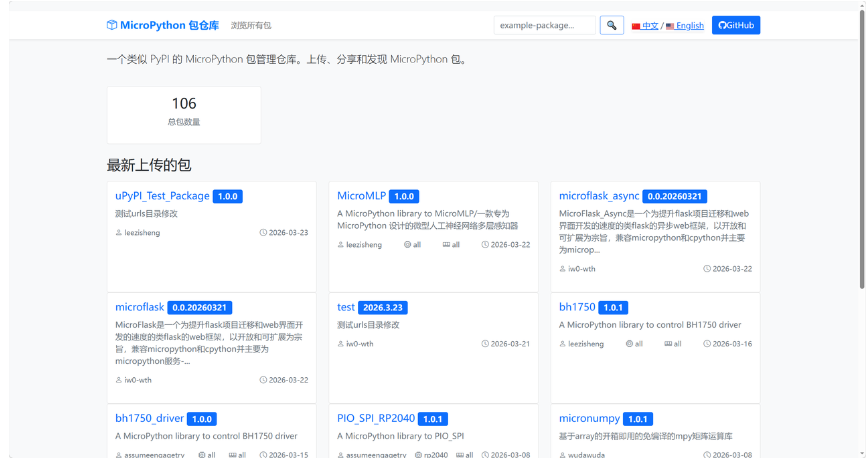Image resolution: width=867 pixels, height=474 pixels.
Task: Click the author icon on MicroMLP card
Action: (x=341, y=244)
